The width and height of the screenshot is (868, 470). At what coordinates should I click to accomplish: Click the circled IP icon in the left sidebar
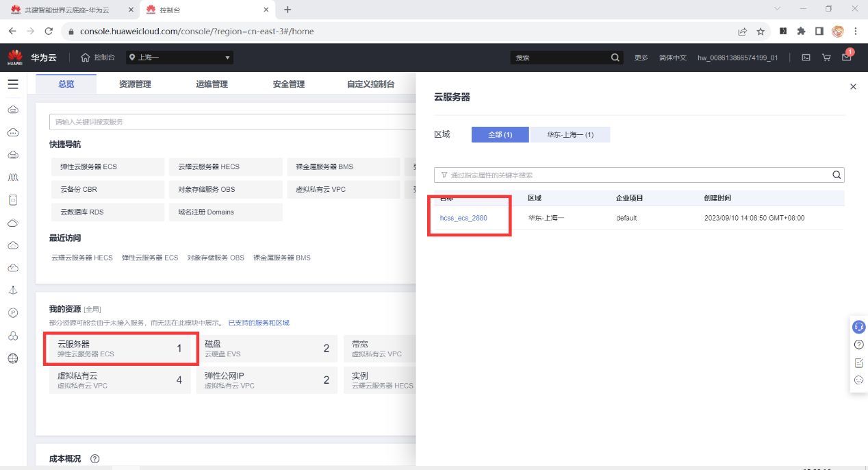coord(13,312)
